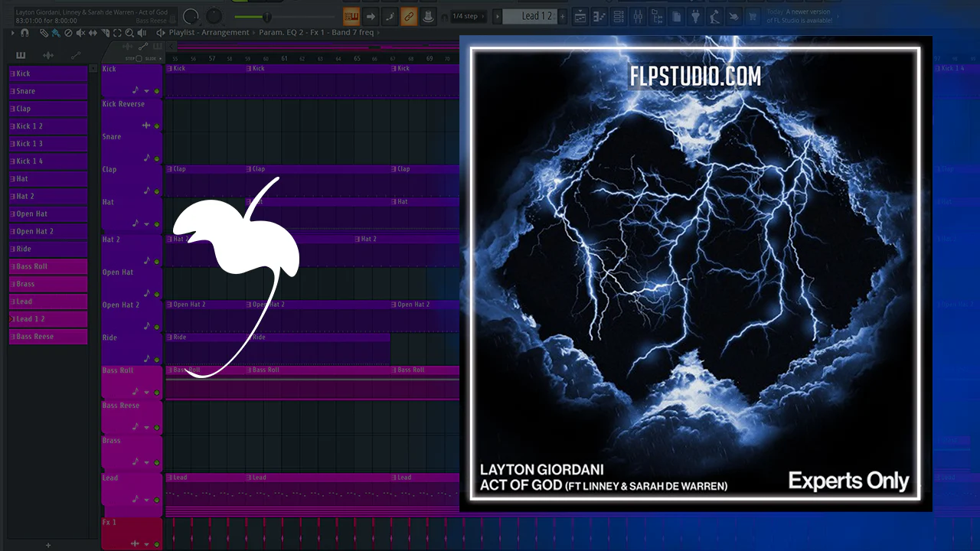Expand the Bass Roll track dropdown arrow
This screenshot has width=980, height=551.
[x=147, y=393]
